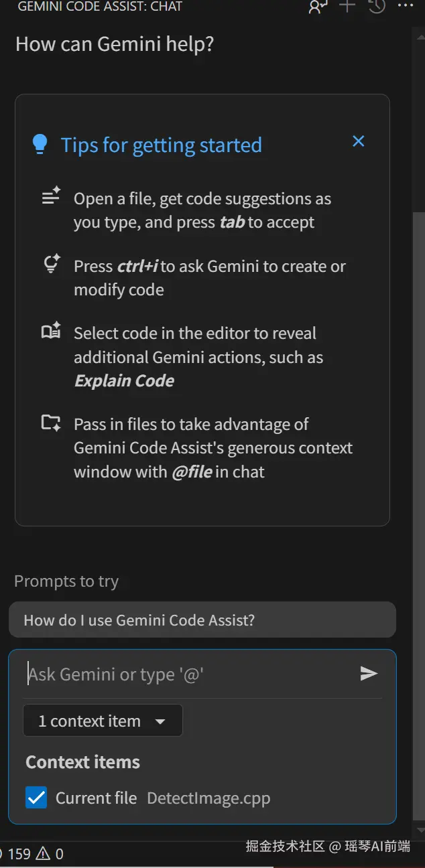Screen dimensions: 425x868
Task: Click the folder sparkle @file icon
Action: pyautogui.click(x=52, y=422)
